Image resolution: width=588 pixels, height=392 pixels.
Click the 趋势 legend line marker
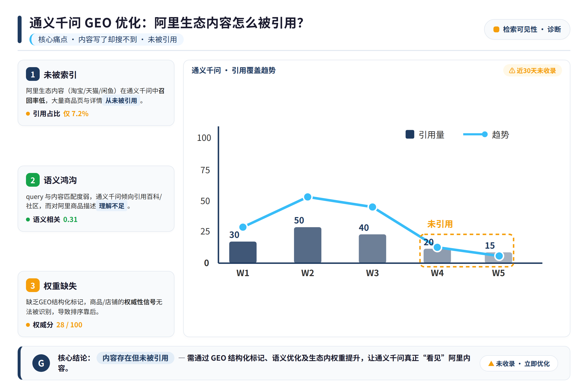click(x=476, y=135)
